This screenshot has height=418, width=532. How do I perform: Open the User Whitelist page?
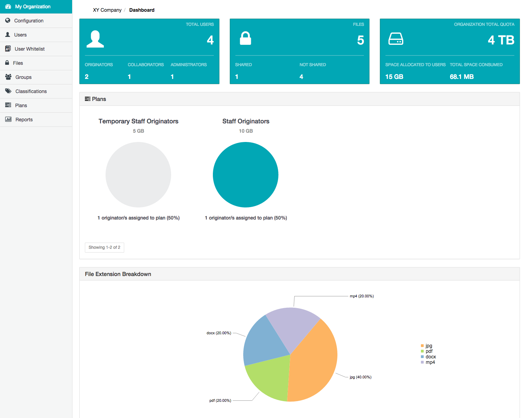[30, 49]
